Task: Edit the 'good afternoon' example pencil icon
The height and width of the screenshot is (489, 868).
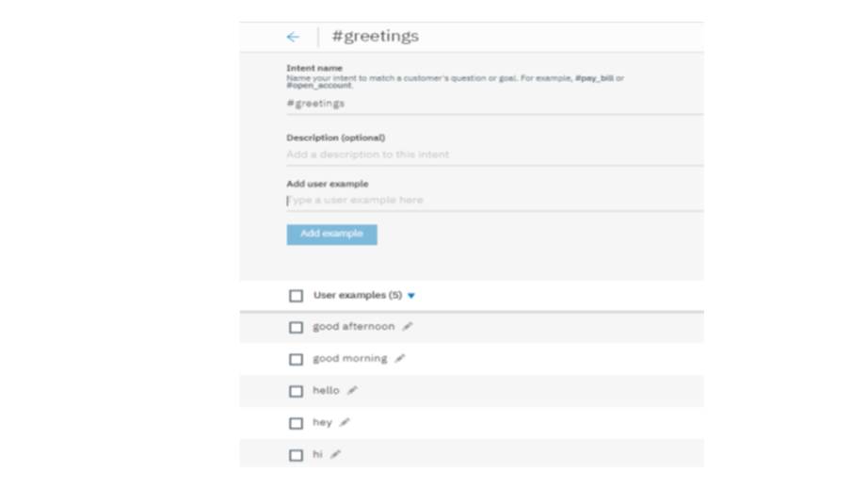Action: 408,327
